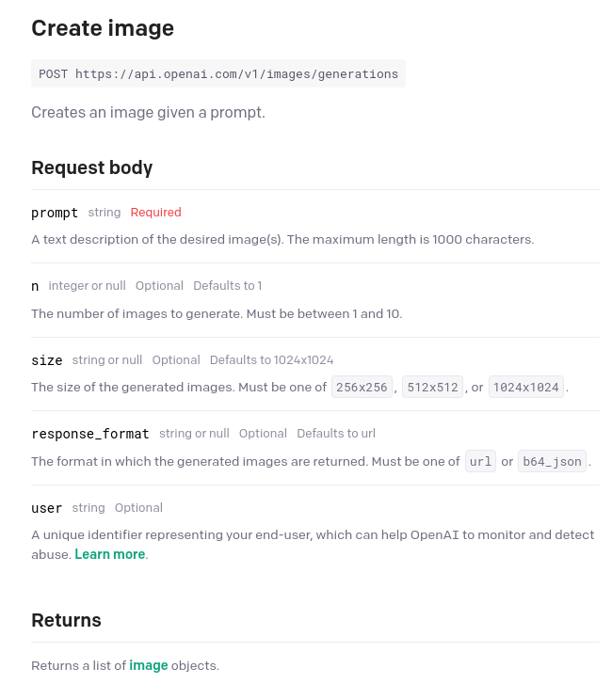Follow the green "image" objects link
The image size is (612, 700).
[149, 665]
